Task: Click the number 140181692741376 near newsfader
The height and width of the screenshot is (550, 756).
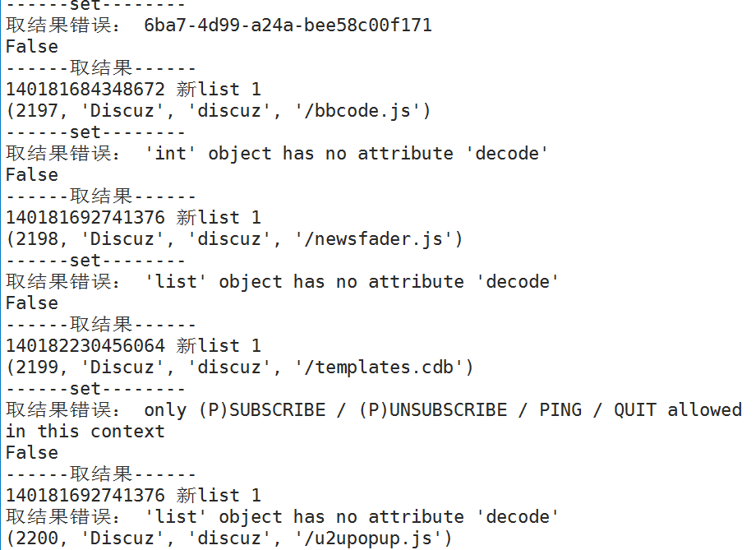Action: click(85, 218)
